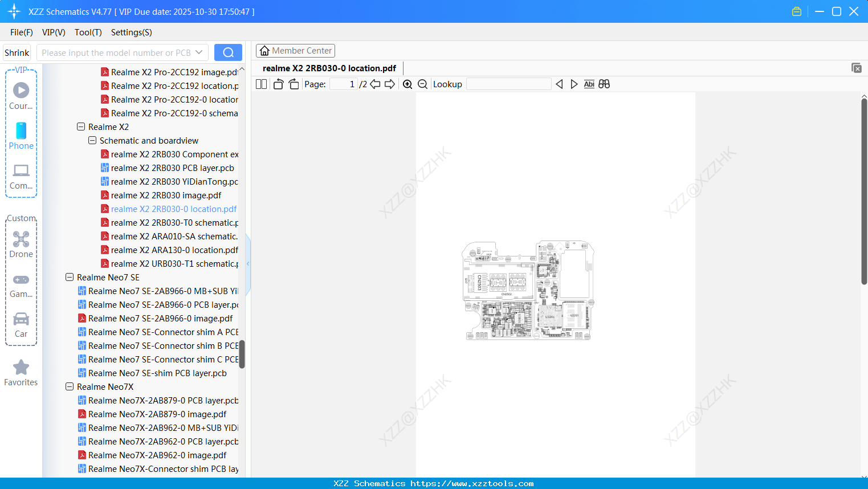Open Realme Neo7 SE-2AB966-0 PCB layer file
This screenshot has width=868, height=489.
coord(158,304)
